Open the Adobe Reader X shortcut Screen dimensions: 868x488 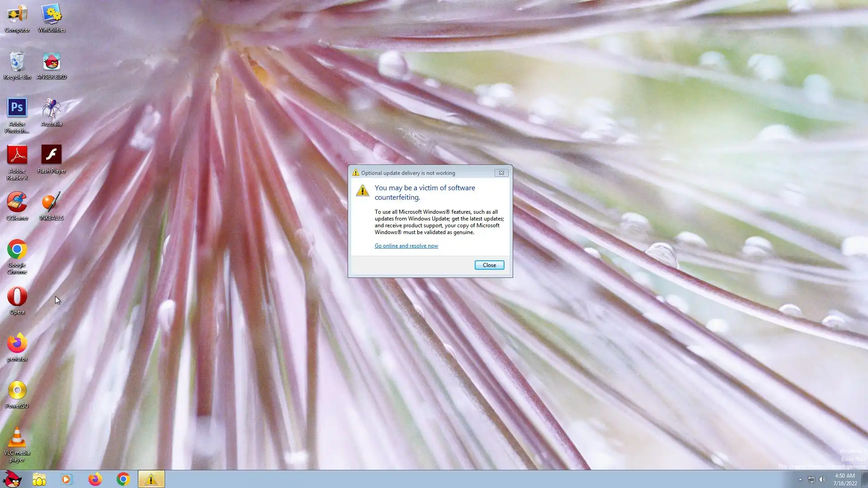click(17, 155)
